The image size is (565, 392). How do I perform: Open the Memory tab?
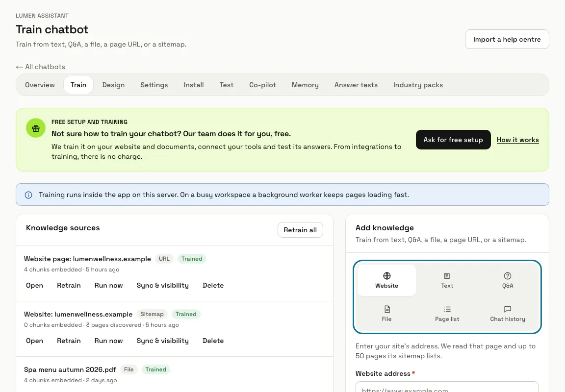pos(305,85)
